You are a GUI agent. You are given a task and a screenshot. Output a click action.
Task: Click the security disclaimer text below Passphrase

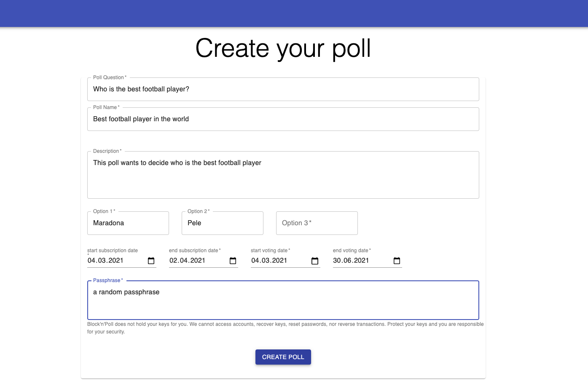(x=285, y=328)
